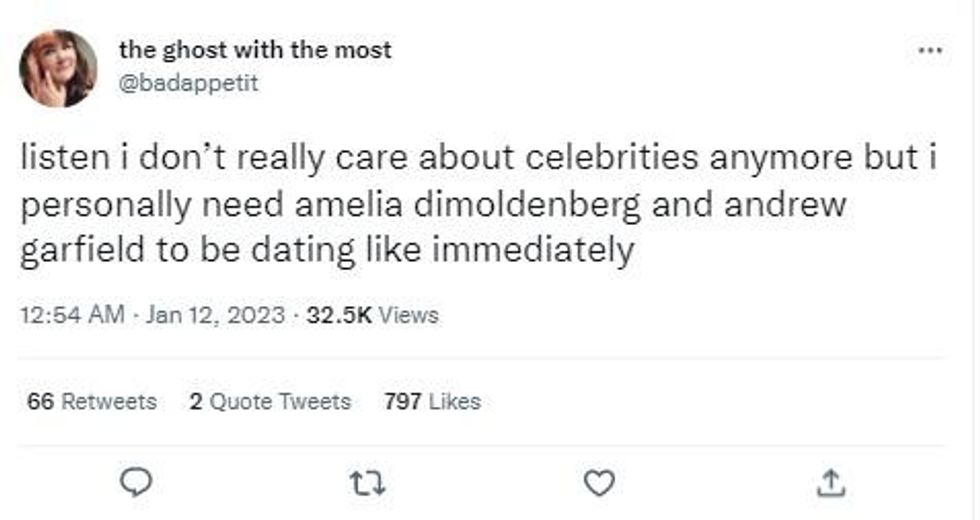Click display name "the ghost with the most"

[x=255, y=50]
